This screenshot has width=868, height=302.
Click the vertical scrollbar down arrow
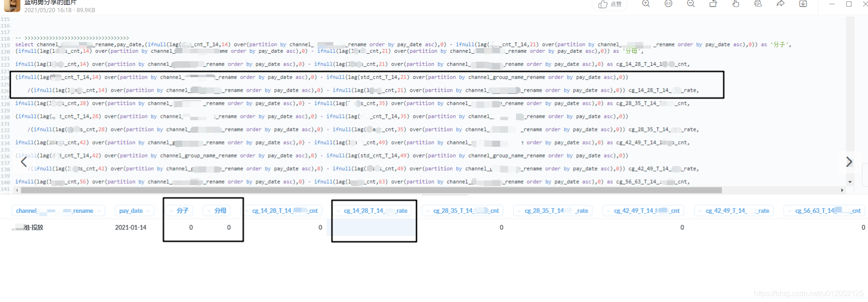[x=850, y=182]
